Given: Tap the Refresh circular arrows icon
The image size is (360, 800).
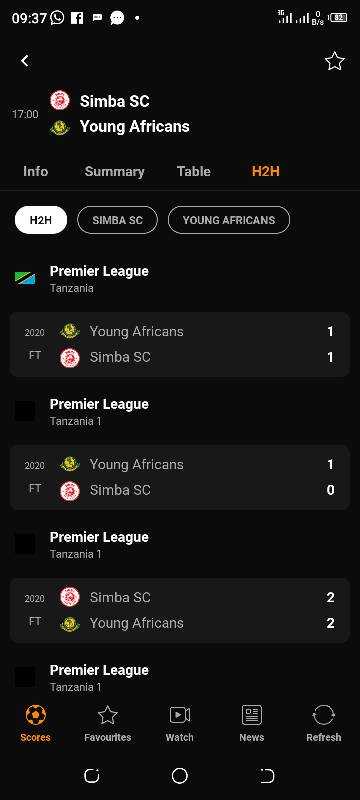Looking at the screenshot, I should tap(324, 715).
